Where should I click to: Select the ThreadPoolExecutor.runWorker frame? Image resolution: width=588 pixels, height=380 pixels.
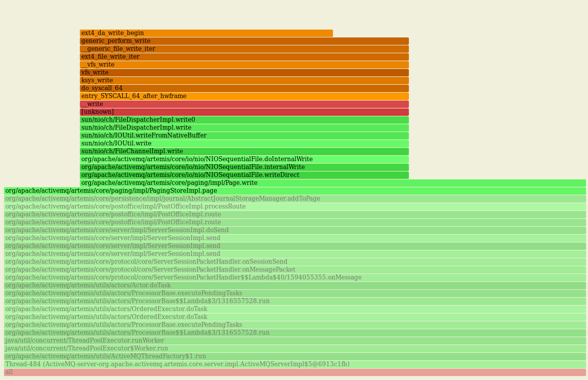(295, 341)
